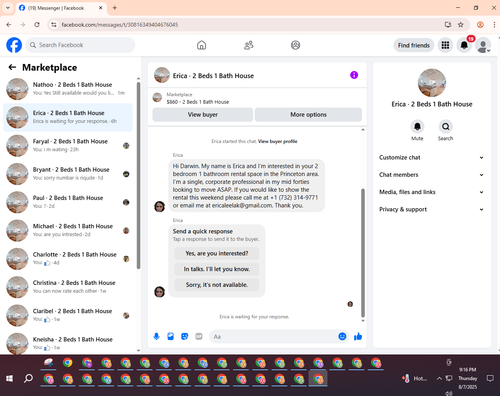
Task: Mute the Erica conversation
Action: (x=417, y=127)
